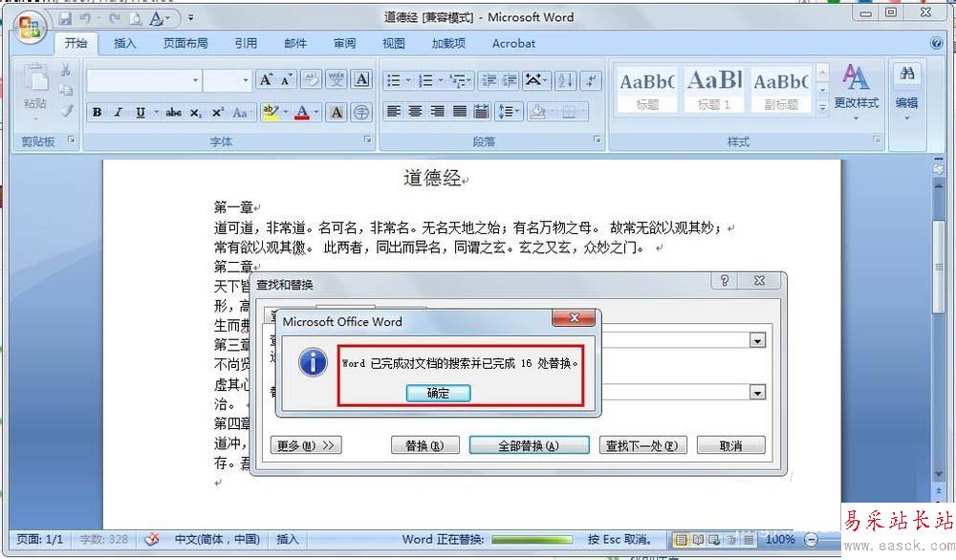This screenshot has height=560, width=956.
Task: Click 查找下一处 button
Action: [x=642, y=445]
